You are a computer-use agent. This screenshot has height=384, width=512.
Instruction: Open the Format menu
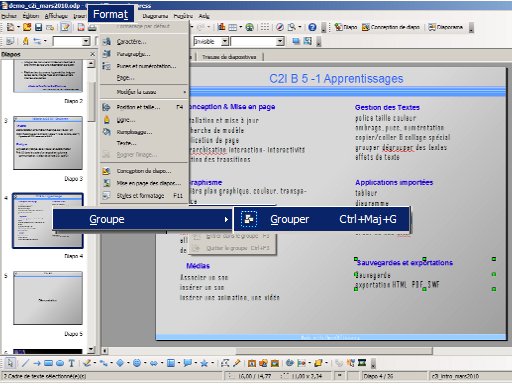(111, 14)
